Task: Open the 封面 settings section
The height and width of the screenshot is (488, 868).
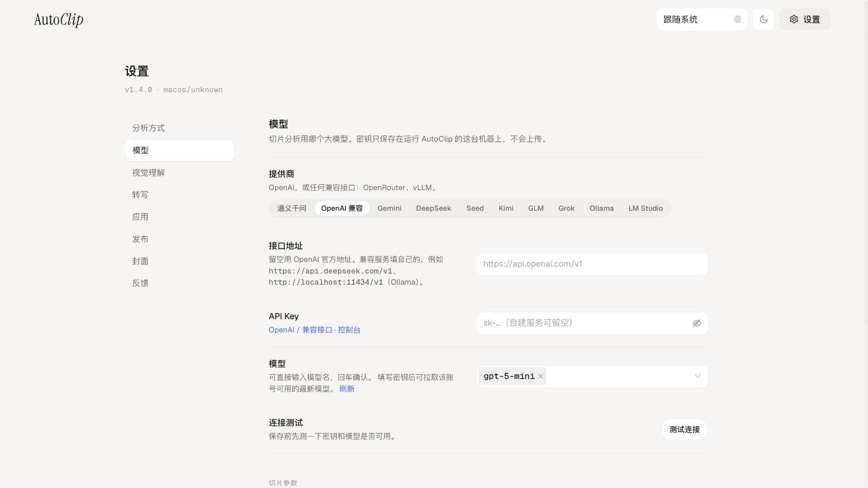Action: point(179,261)
